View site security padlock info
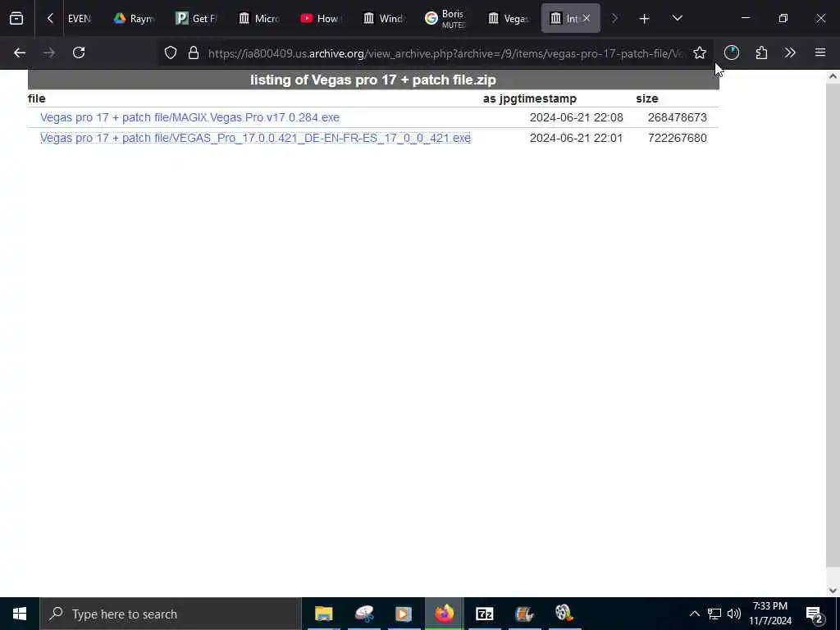The image size is (840, 630). [x=194, y=52]
